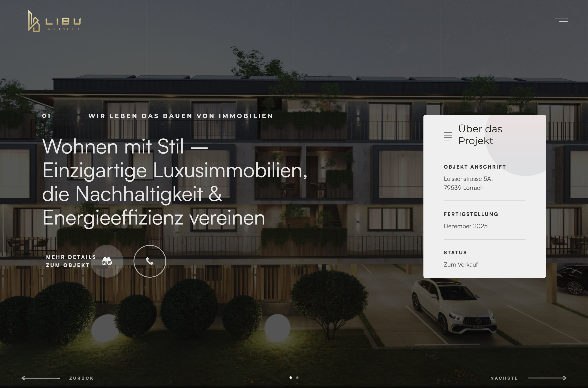Click the Zum Verkauf status value

click(x=461, y=264)
